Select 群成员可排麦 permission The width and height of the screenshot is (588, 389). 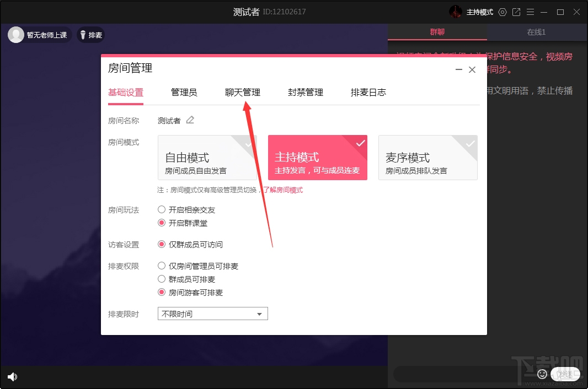[x=162, y=279]
